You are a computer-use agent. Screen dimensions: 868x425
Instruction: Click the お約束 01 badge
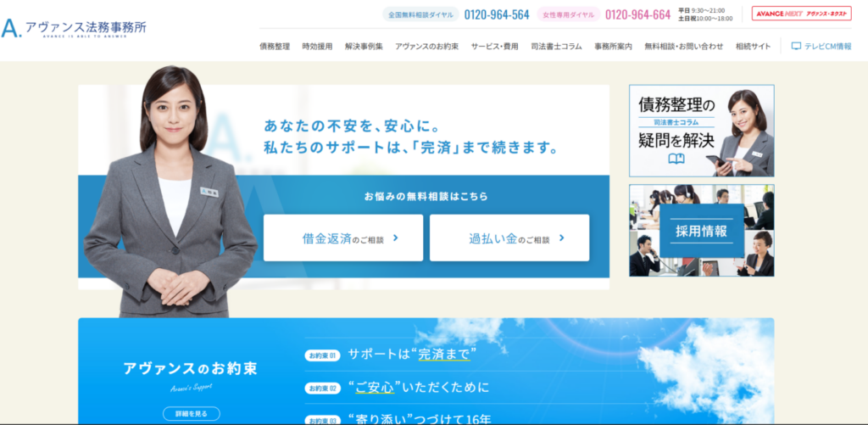[x=322, y=355]
